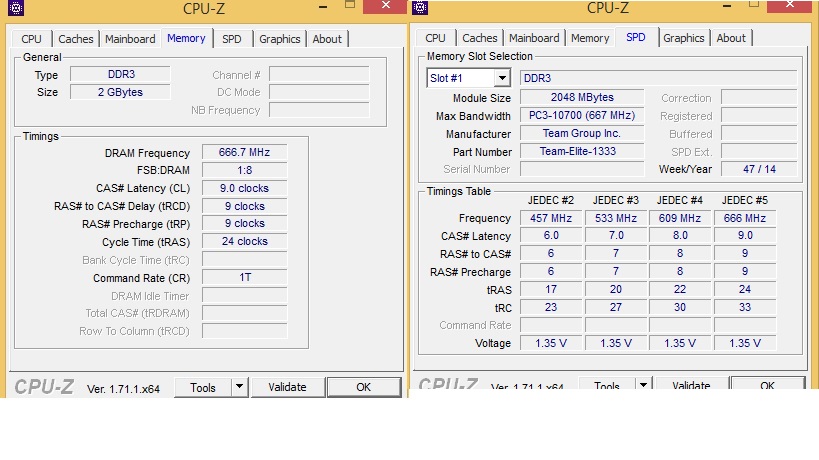Open the CPU tab in right window
Image resolution: width=819 pixels, height=460 pixels.
pos(435,38)
